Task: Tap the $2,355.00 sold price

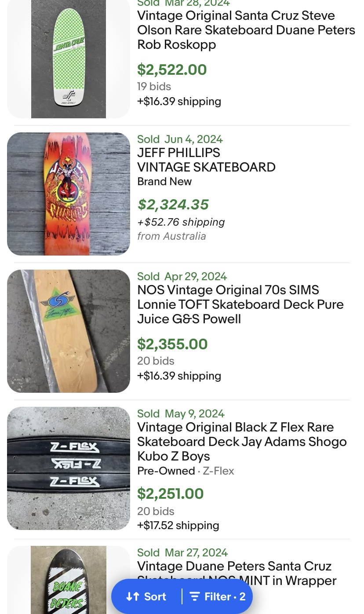Action: click(172, 344)
